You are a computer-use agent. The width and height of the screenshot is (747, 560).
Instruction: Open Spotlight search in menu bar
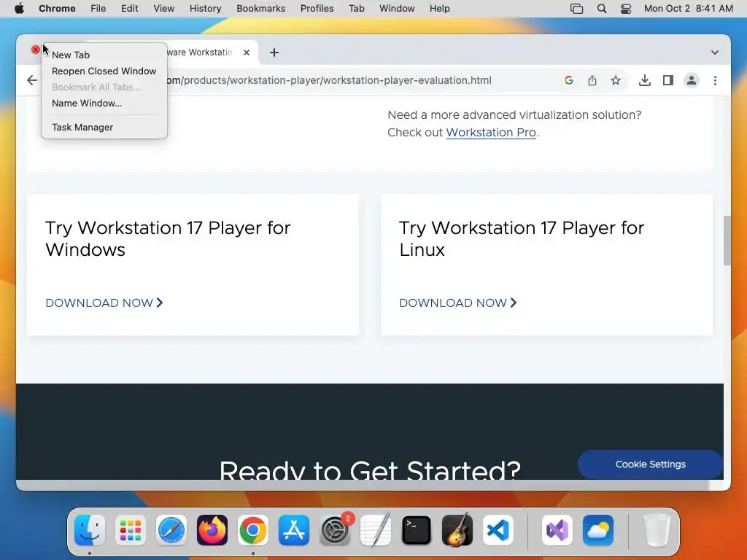coord(602,9)
